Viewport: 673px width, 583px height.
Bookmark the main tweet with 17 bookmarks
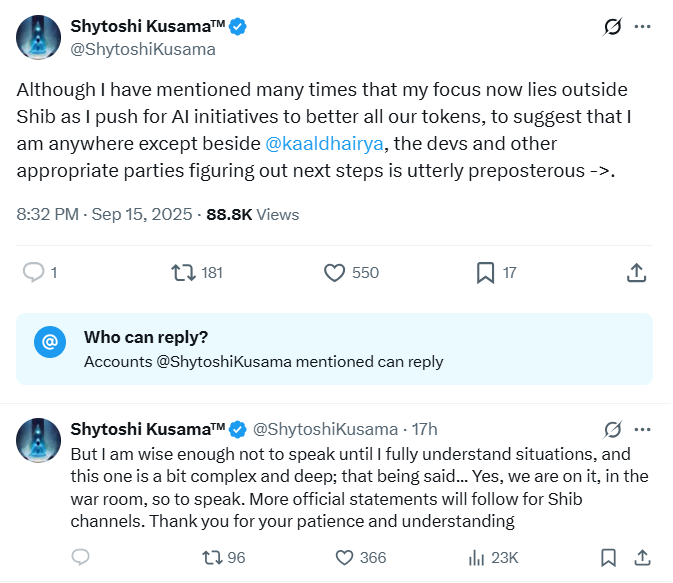(x=485, y=273)
